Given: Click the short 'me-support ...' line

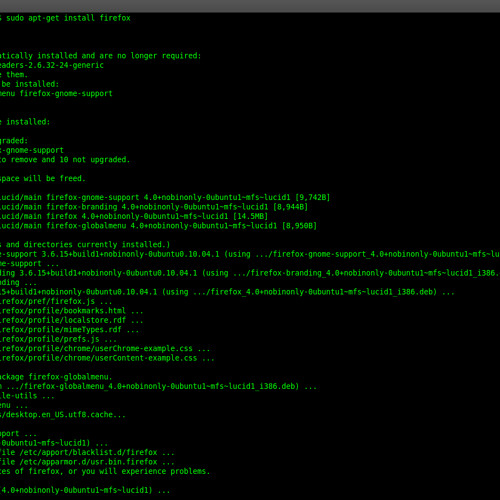Looking at the screenshot, I should 29,263.
